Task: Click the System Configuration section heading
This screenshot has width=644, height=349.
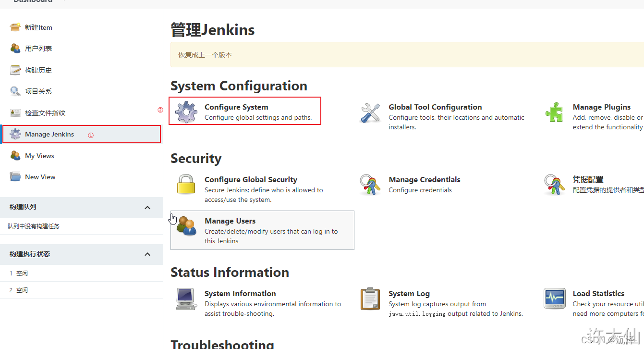Action: [x=239, y=86]
